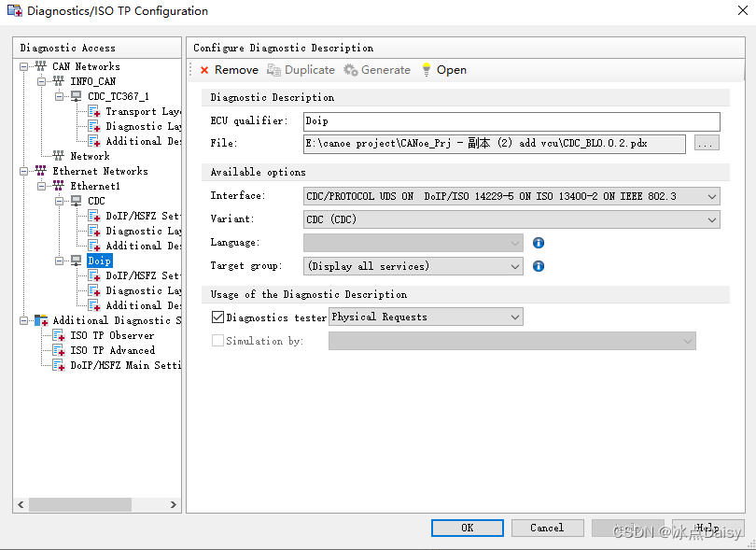Click the Open lamp icon
Viewport: 756px width, 550px height.
point(428,69)
